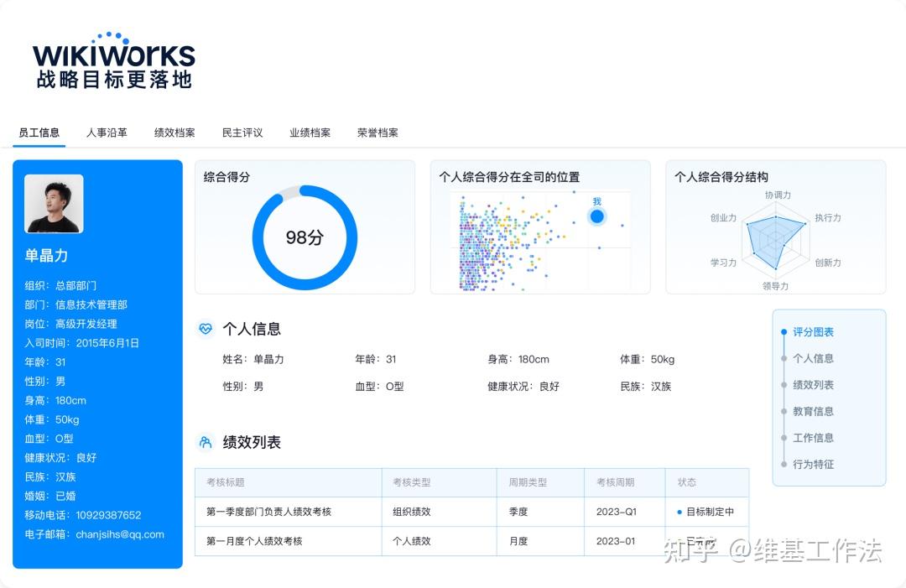Switch to the 人事沿革 tab
The width and height of the screenshot is (906, 588).
click(107, 133)
